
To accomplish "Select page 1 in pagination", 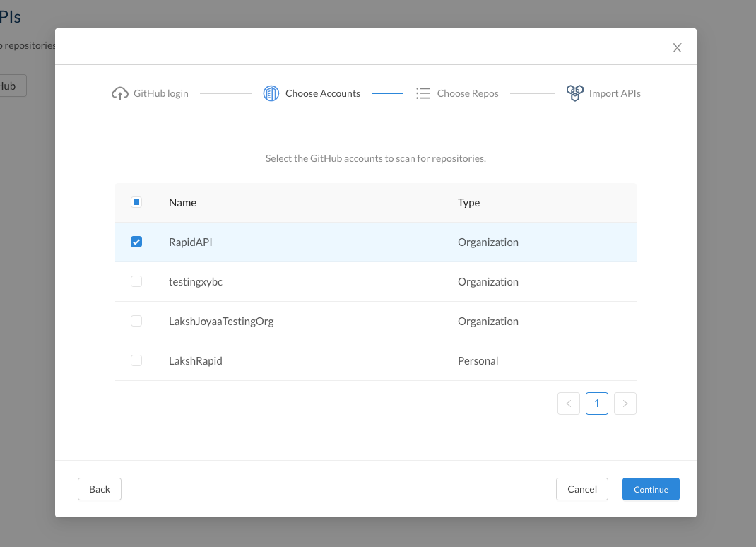I will pos(597,404).
